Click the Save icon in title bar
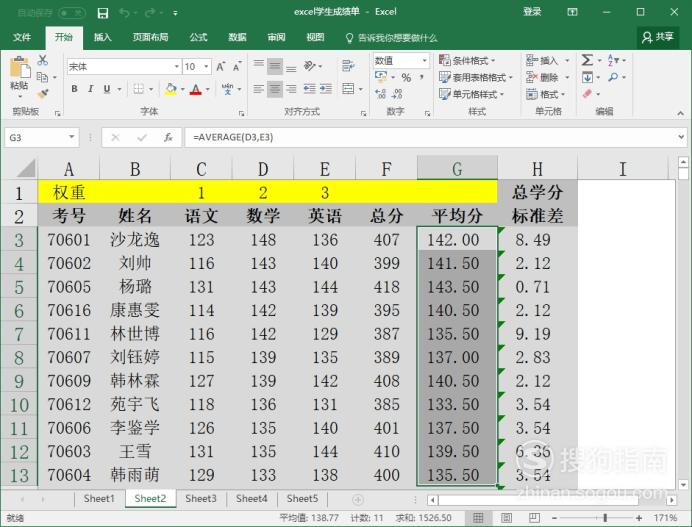Screen dimensions: 692x527 click(x=103, y=13)
